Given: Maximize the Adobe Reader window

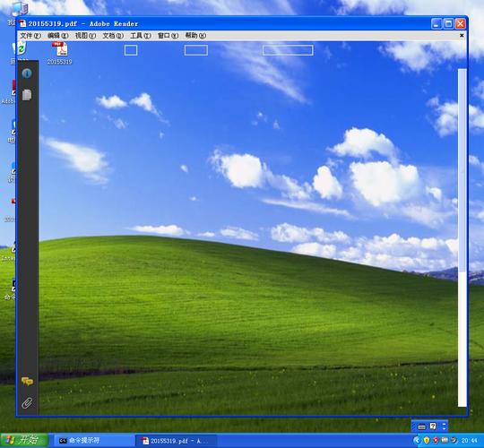Looking at the screenshot, I should click(448, 24).
